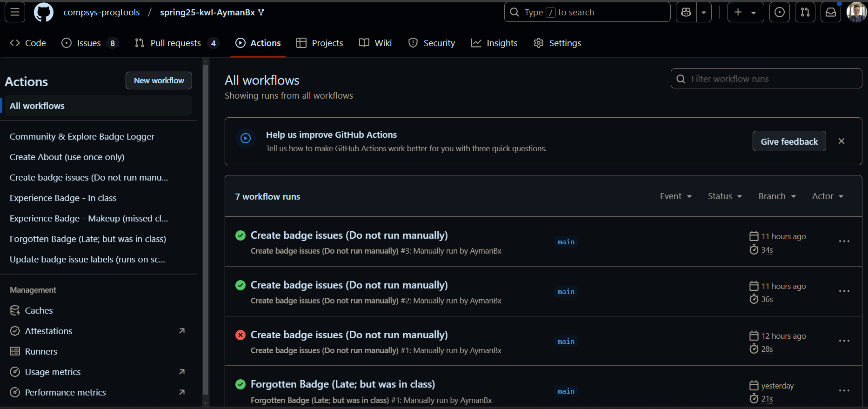
Task: Select the Actions tab
Action: [x=258, y=43]
